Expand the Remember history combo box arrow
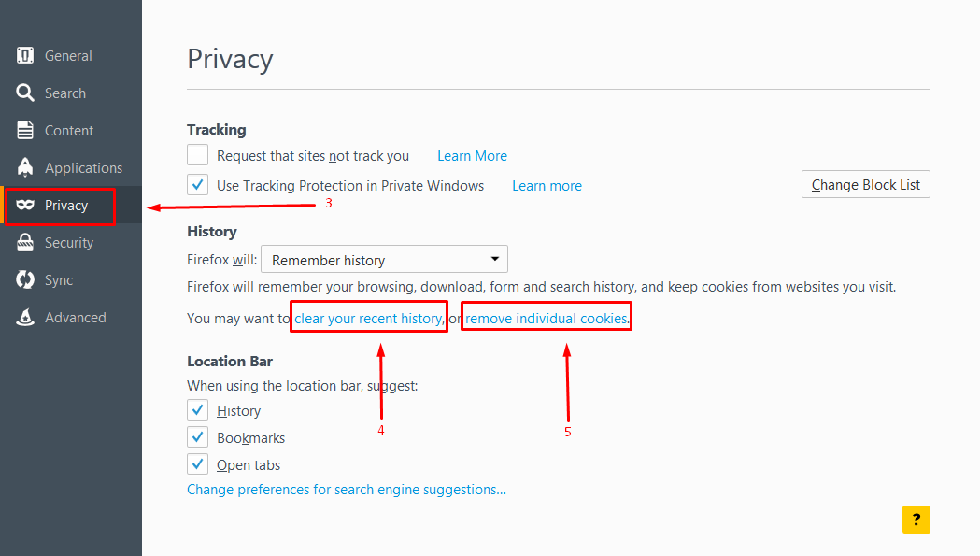980x556 pixels. (x=494, y=259)
